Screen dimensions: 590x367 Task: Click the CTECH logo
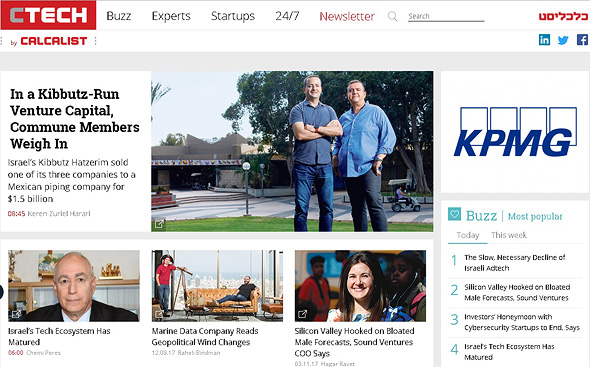pos(49,15)
